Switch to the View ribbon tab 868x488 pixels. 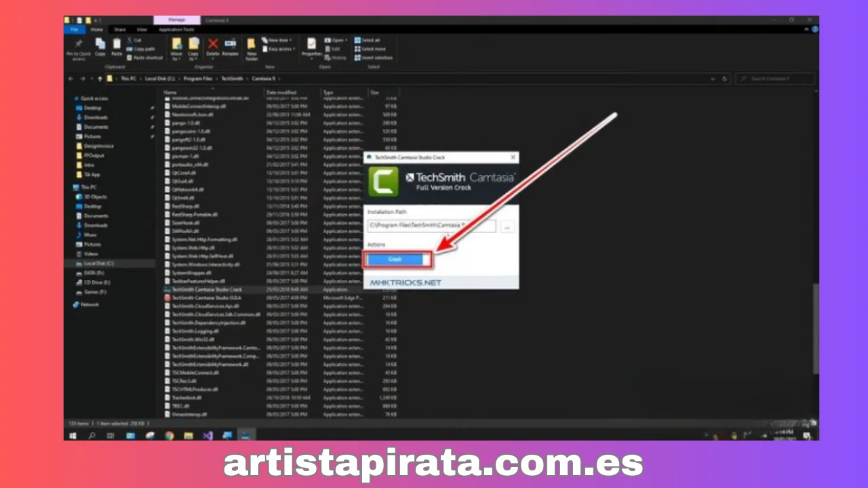142,30
